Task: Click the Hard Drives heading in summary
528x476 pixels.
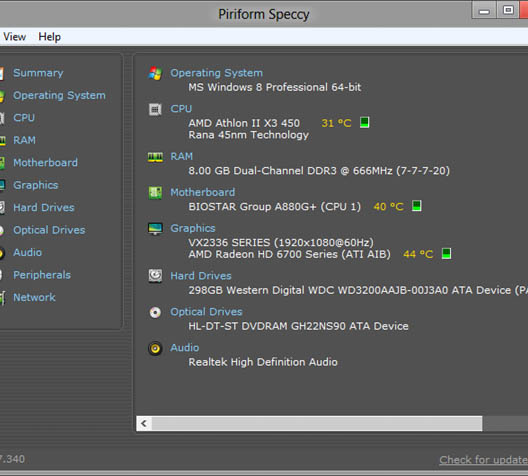Action: point(201,276)
